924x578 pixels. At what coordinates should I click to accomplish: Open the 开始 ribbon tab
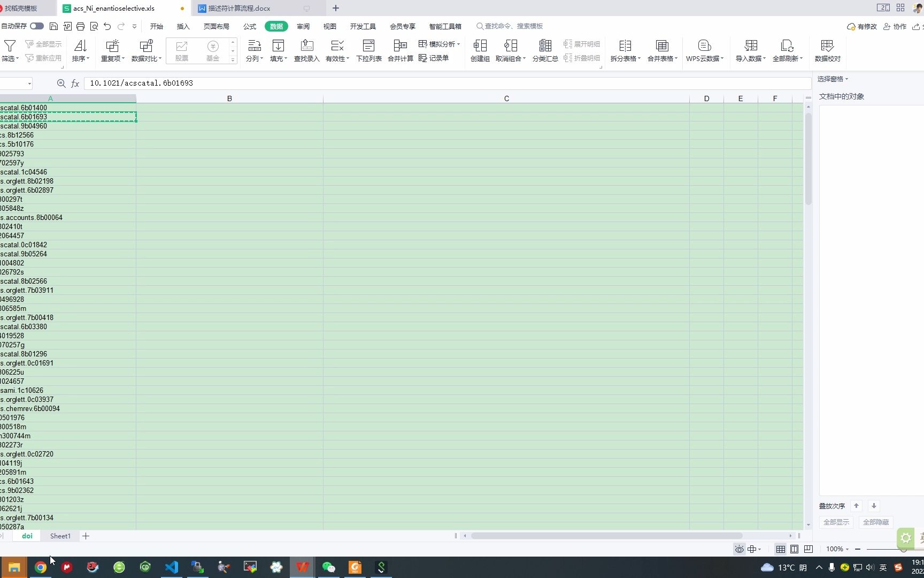point(157,26)
